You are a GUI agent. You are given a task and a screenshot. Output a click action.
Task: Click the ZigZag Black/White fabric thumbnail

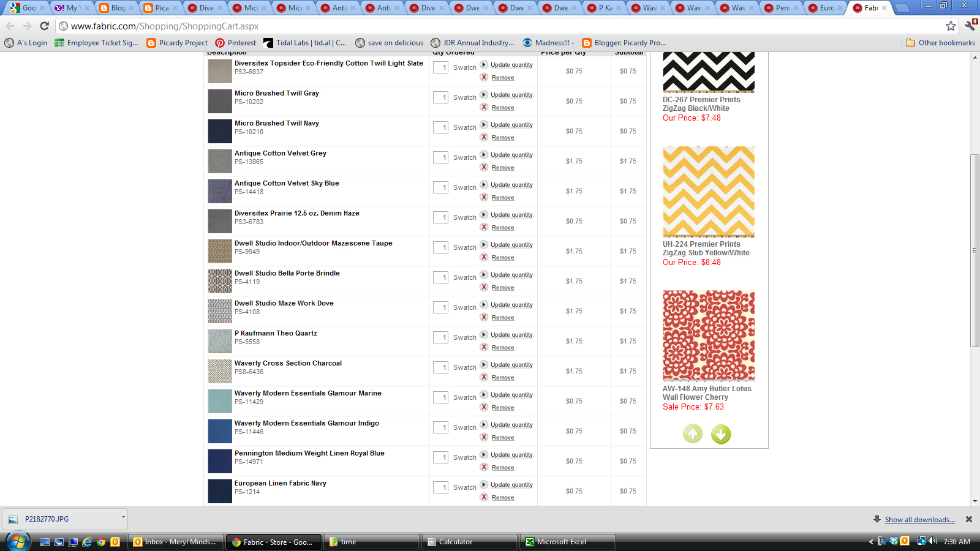[709, 72]
